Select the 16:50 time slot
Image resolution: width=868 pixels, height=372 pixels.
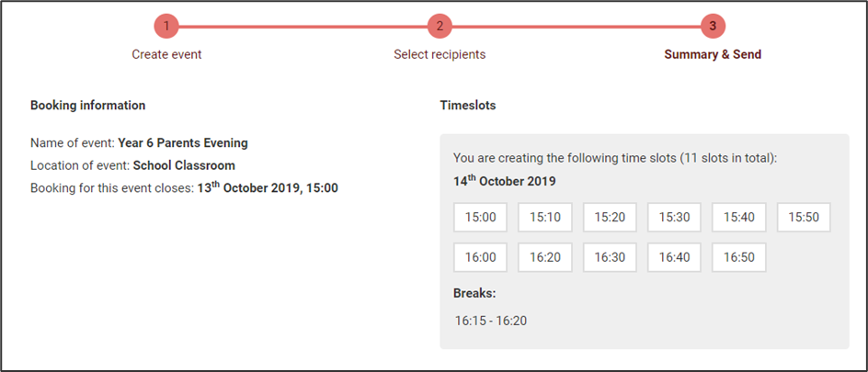click(x=738, y=257)
